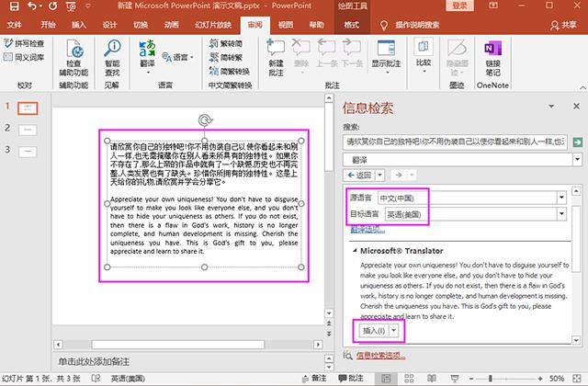Click the rotate handle above the text box
This screenshot has height=386, width=588.
click(205, 120)
